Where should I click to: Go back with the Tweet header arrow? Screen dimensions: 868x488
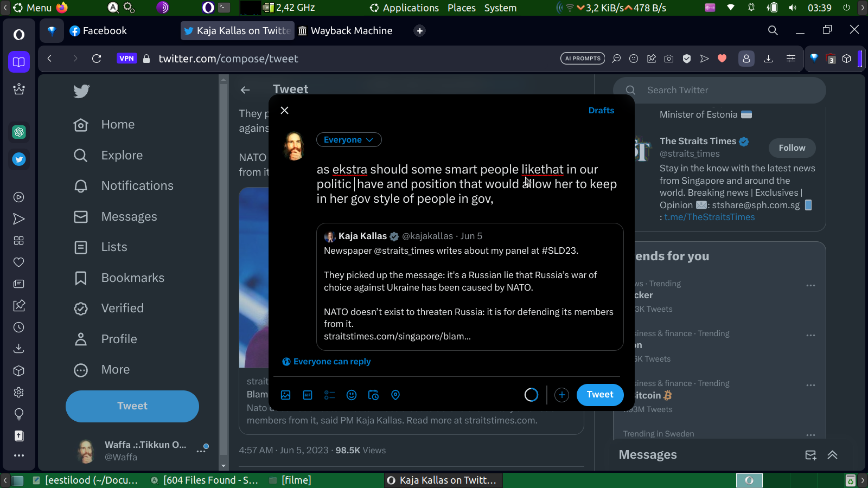(x=245, y=90)
